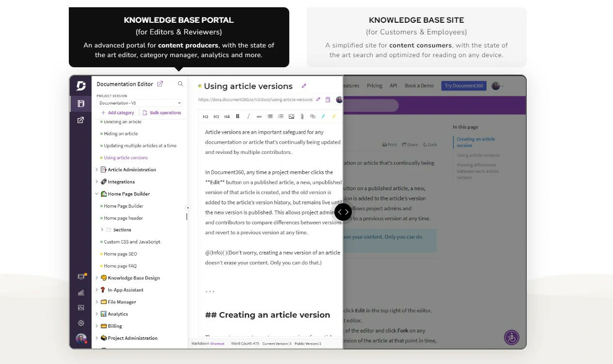
Task: Open API in the site navigation
Action: (x=393, y=86)
